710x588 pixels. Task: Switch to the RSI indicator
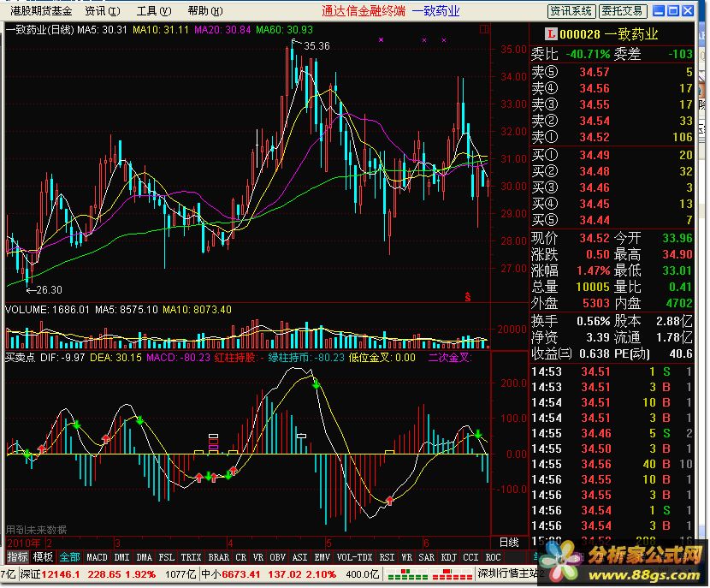coord(387,557)
